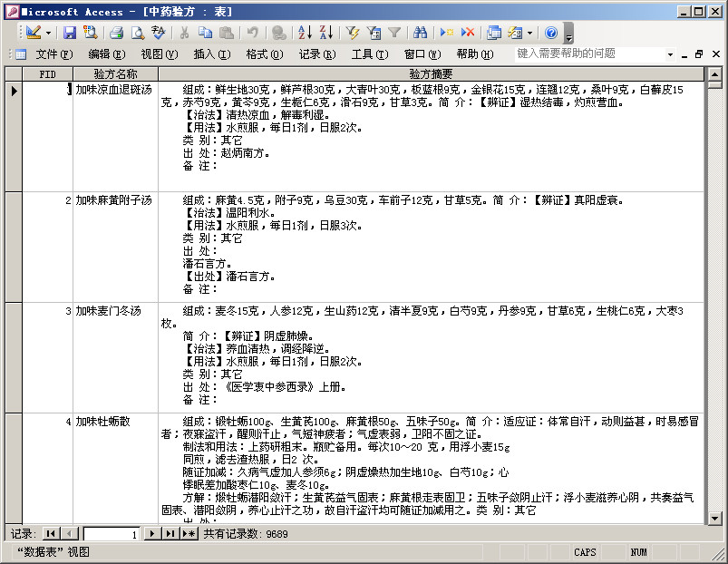Sort records ascending A-Z
Viewport: 728px width, 564px height.
[x=305, y=32]
